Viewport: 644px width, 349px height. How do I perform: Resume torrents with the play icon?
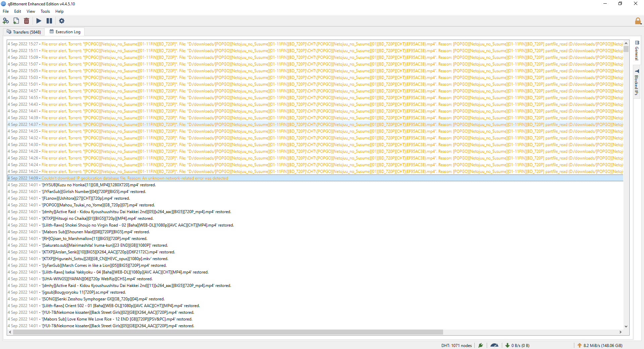click(x=39, y=21)
